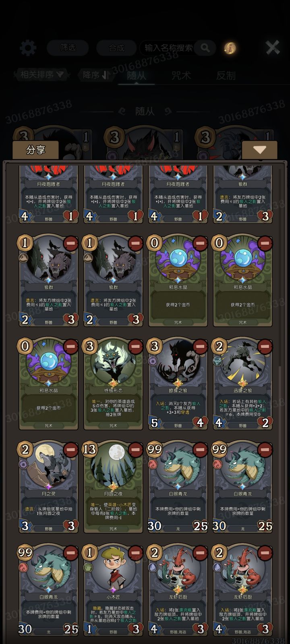Switch to the 反制 tab
This screenshot has height=644, width=290.
pyautogui.click(x=226, y=75)
